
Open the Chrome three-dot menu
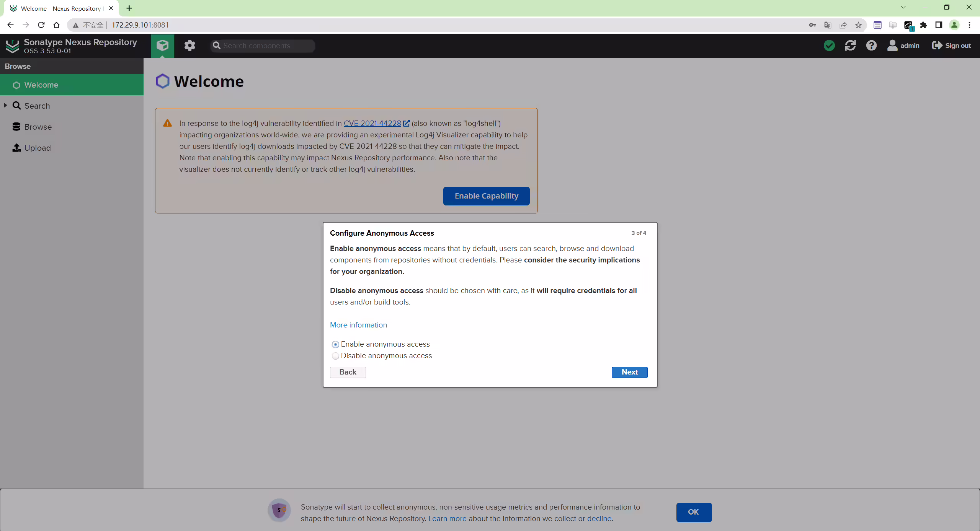pyautogui.click(x=969, y=25)
